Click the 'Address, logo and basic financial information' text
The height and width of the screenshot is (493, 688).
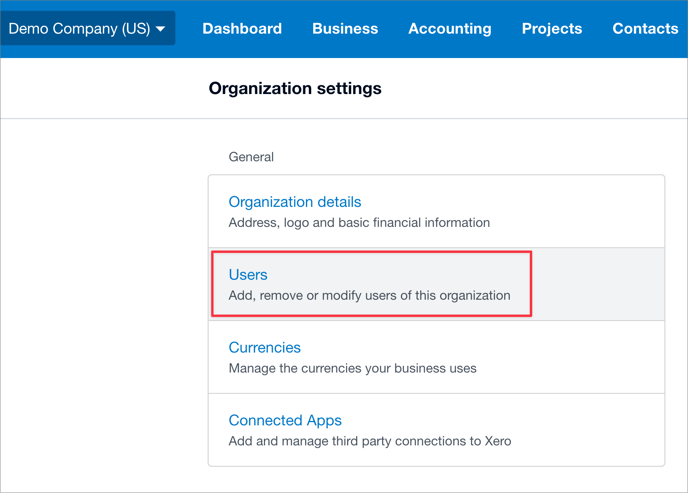(359, 223)
